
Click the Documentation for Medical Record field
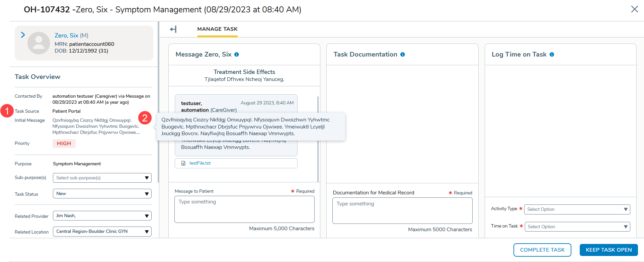(402, 211)
